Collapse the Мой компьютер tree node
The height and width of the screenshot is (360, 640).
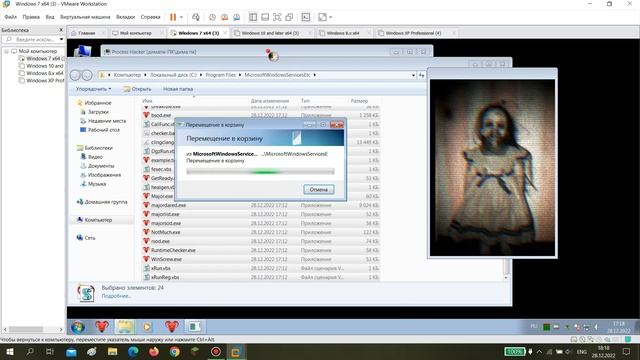click(x=7, y=51)
